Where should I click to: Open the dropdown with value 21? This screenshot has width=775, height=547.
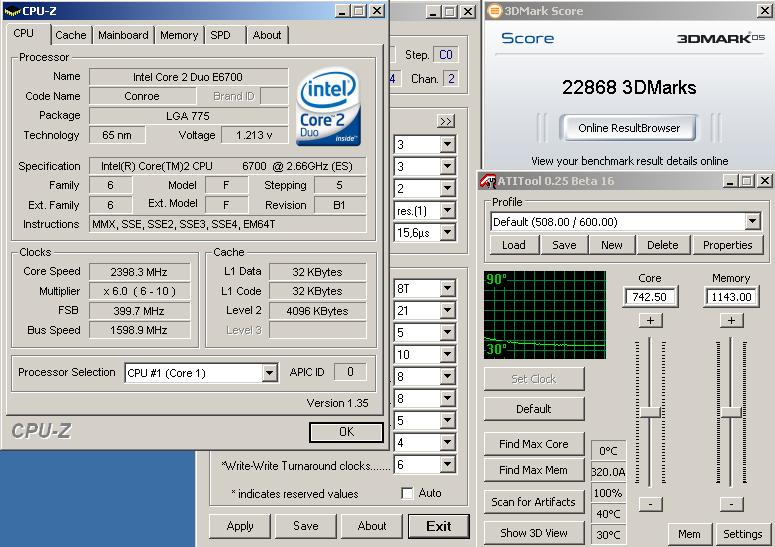tap(447, 310)
